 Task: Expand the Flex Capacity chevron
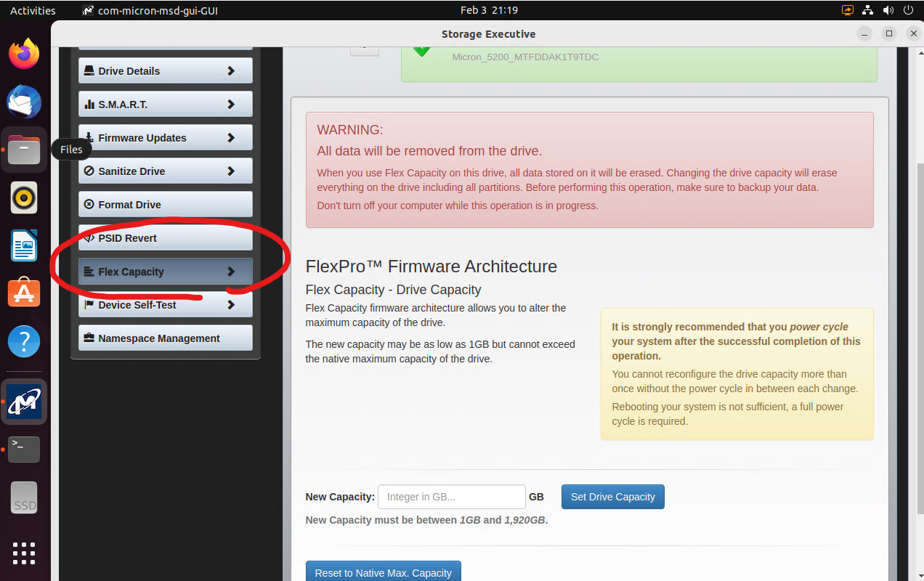coord(231,272)
